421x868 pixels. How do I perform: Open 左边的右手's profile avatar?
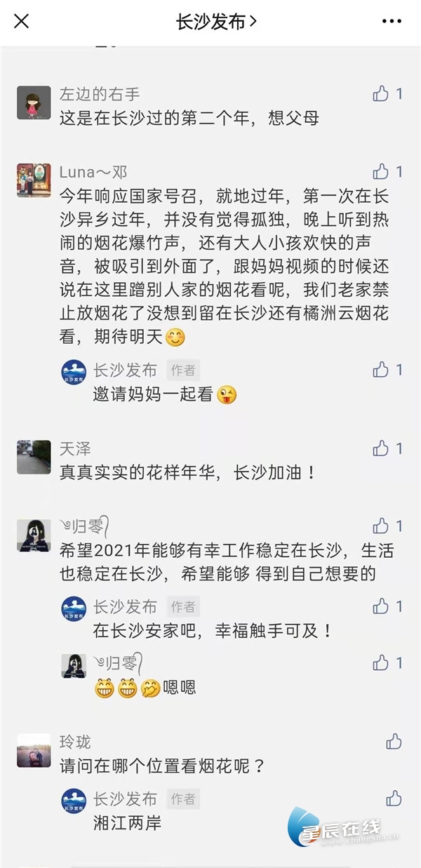pyautogui.click(x=34, y=103)
